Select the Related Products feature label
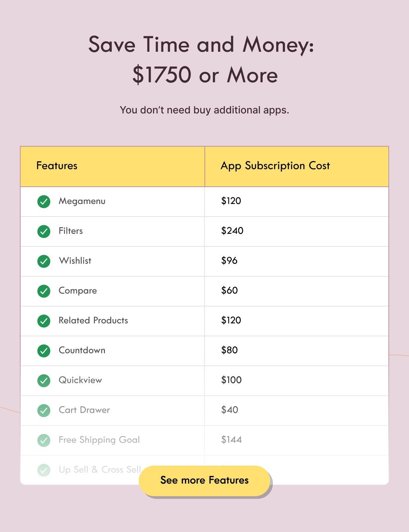 93,320
